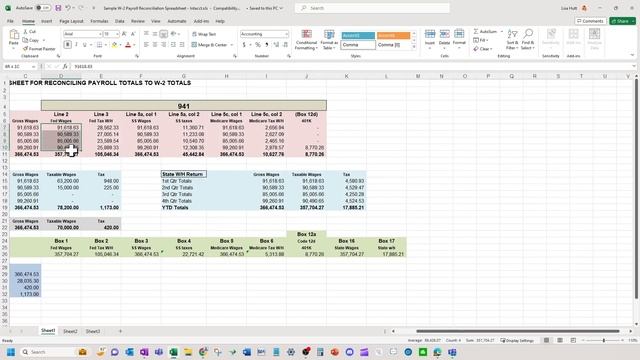This screenshot has height=360, width=640.
Task: Click the Undo arrow
Action: tap(68, 8)
